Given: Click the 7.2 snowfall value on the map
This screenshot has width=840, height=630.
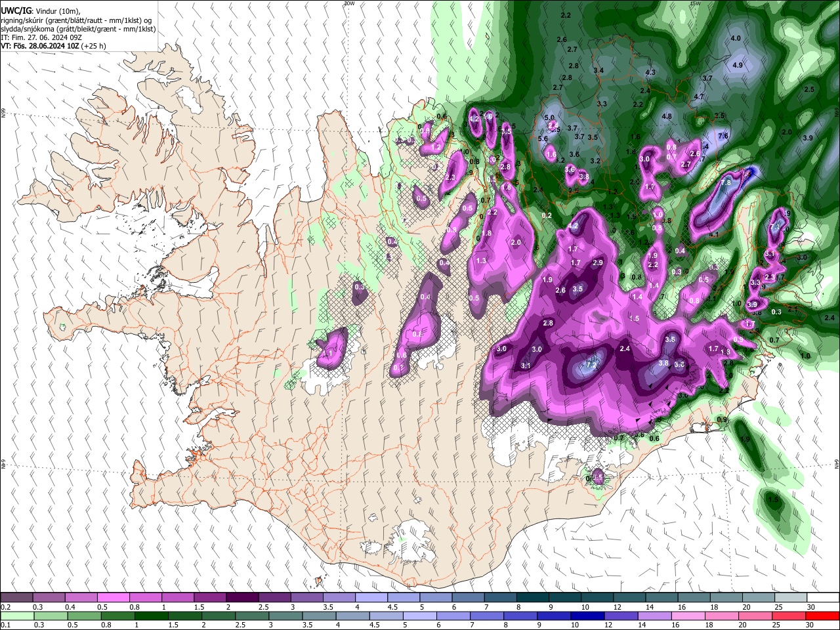Looking at the screenshot, I should [591, 365].
